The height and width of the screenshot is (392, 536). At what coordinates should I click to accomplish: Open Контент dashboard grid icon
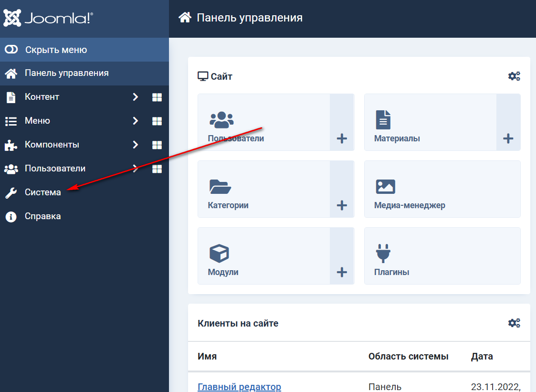click(157, 97)
